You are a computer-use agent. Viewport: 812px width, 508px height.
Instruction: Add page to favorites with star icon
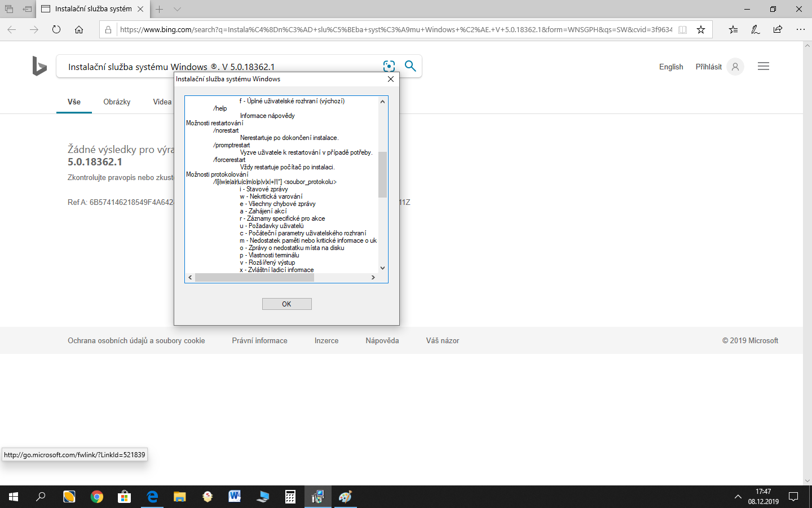pos(701,29)
